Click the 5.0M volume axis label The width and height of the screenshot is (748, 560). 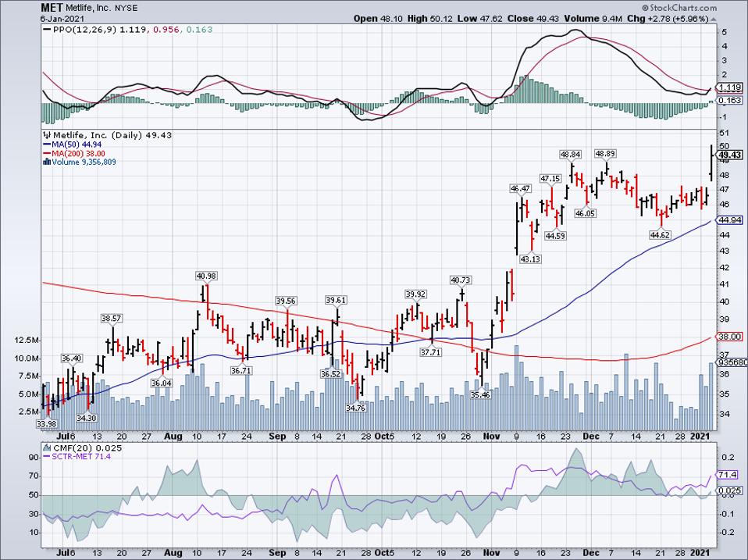point(29,394)
